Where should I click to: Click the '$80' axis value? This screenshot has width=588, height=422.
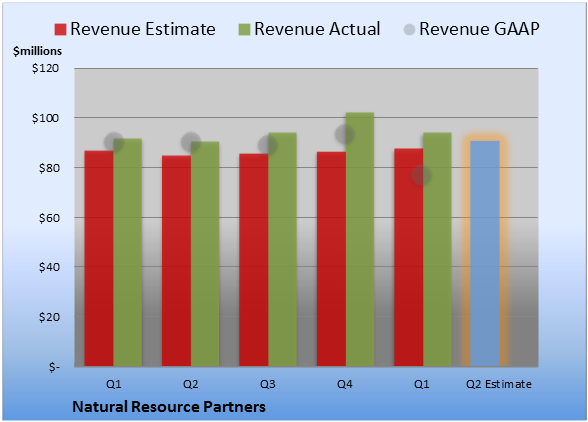click(x=49, y=168)
